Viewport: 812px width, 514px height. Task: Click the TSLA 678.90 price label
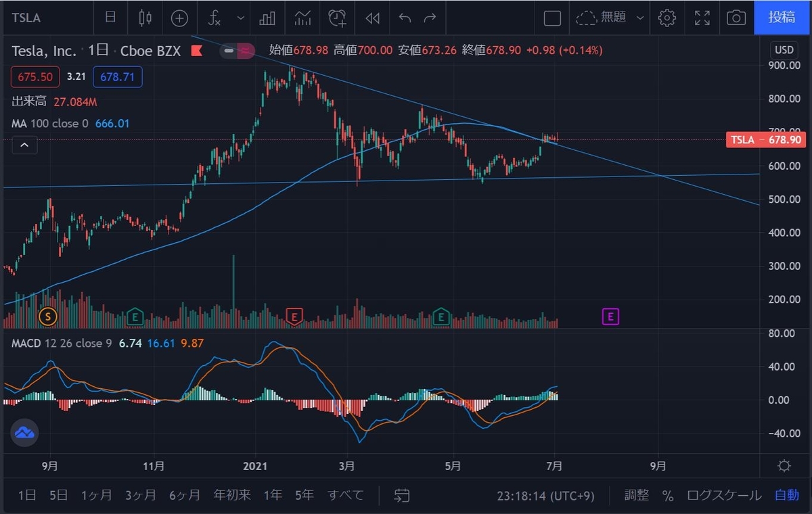767,140
